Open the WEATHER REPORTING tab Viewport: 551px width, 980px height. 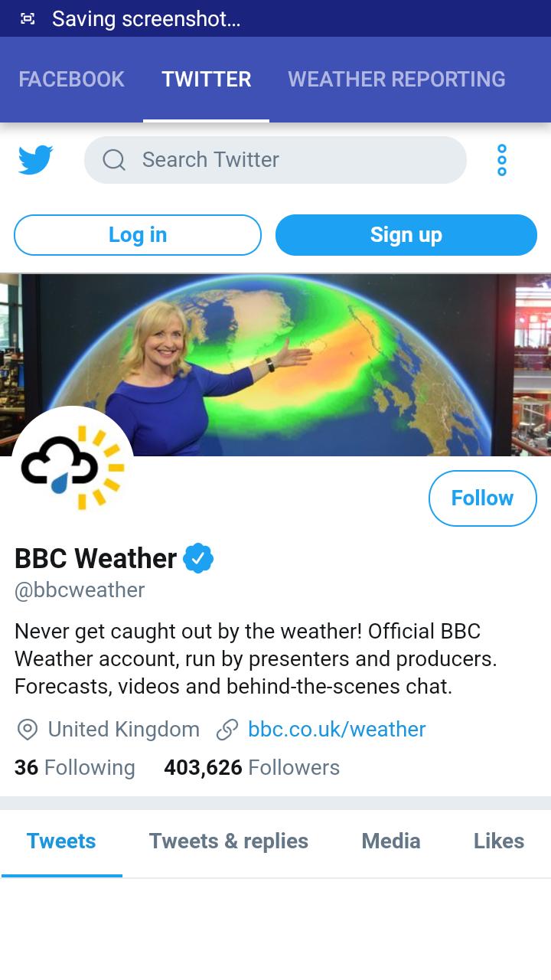pyautogui.click(x=396, y=79)
